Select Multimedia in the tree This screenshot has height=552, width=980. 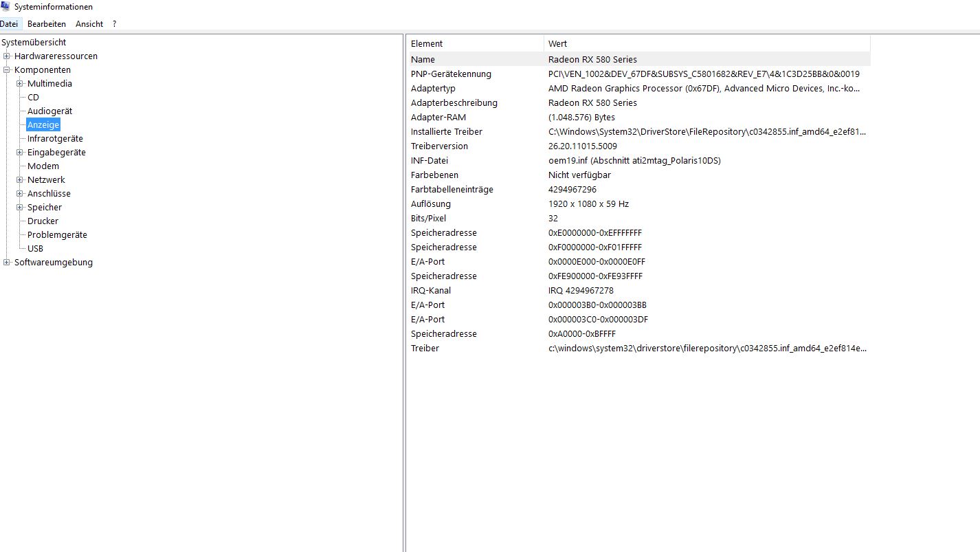[x=49, y=84]
